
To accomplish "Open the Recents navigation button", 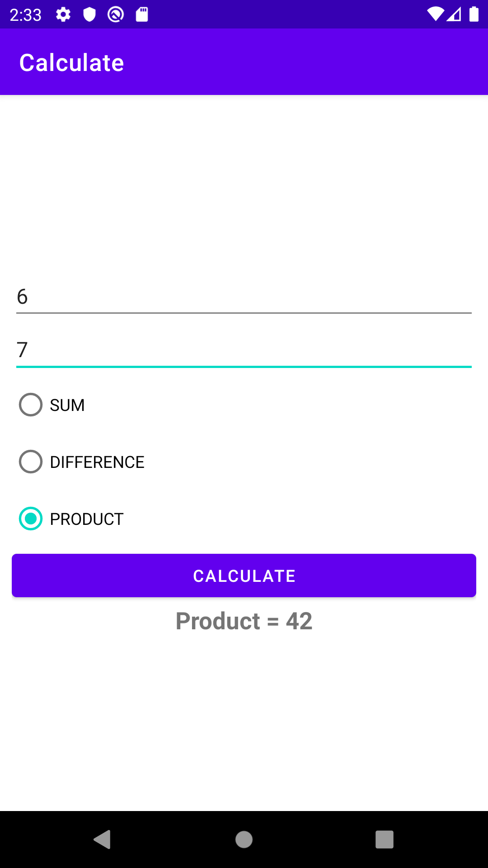I will [x=385, y=840].
